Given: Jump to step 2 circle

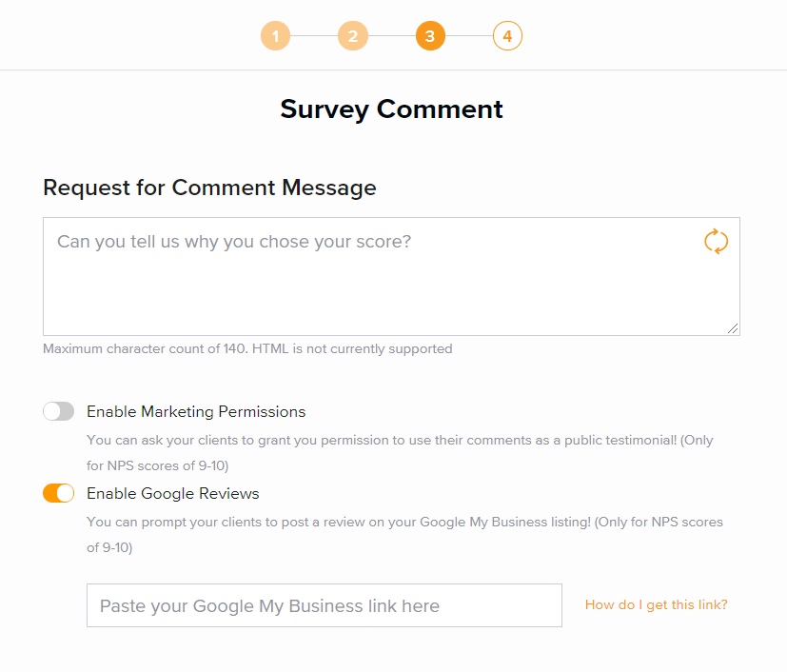Looking at the screenshot, I should point(352,37).
